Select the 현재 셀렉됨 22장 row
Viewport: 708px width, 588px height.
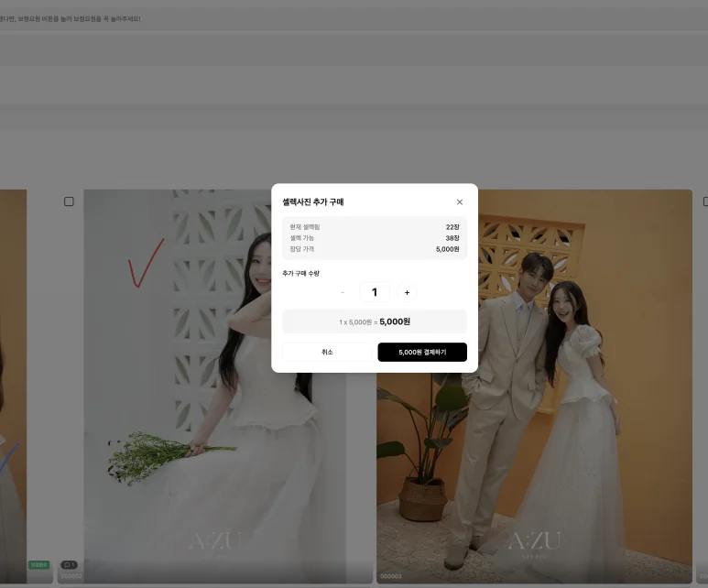375,227
